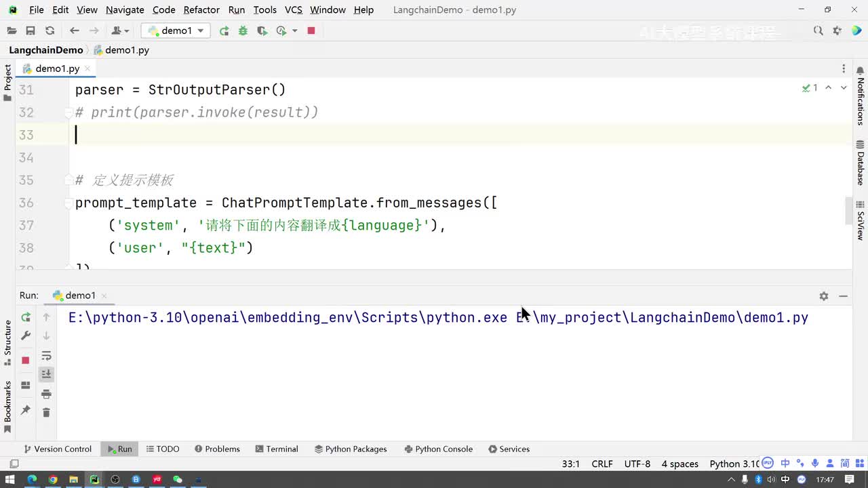Collapse the fold marker on line 35
Image resolution: width=868 pixels, height=488 pixels.
click(68, 180)
